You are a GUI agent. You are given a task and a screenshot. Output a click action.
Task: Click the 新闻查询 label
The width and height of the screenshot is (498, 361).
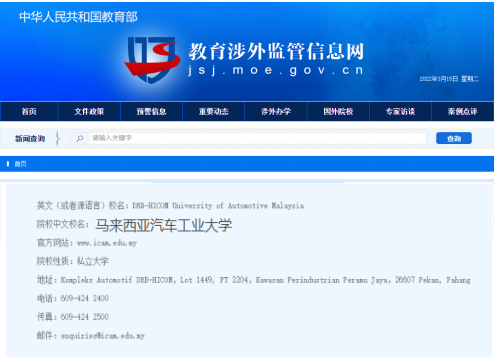(30, 139)
